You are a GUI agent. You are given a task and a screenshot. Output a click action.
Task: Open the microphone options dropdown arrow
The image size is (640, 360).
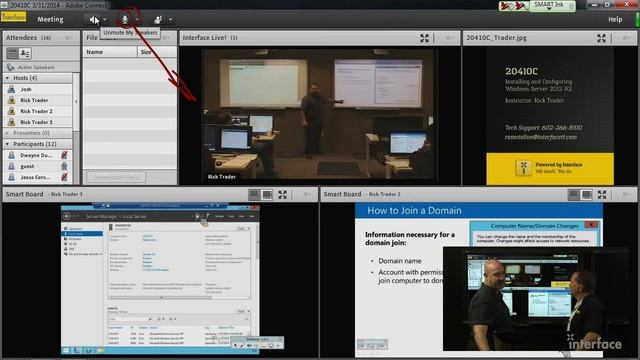137,19
